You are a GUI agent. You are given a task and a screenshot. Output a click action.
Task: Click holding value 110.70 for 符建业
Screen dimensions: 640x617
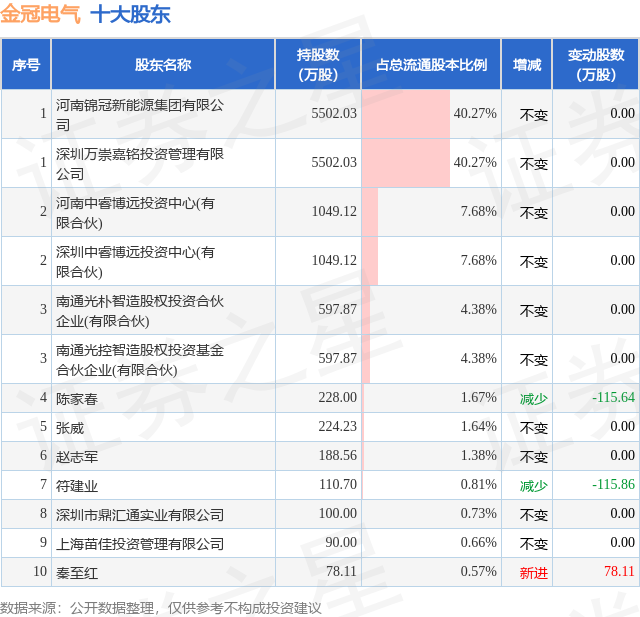coord(338,484)
